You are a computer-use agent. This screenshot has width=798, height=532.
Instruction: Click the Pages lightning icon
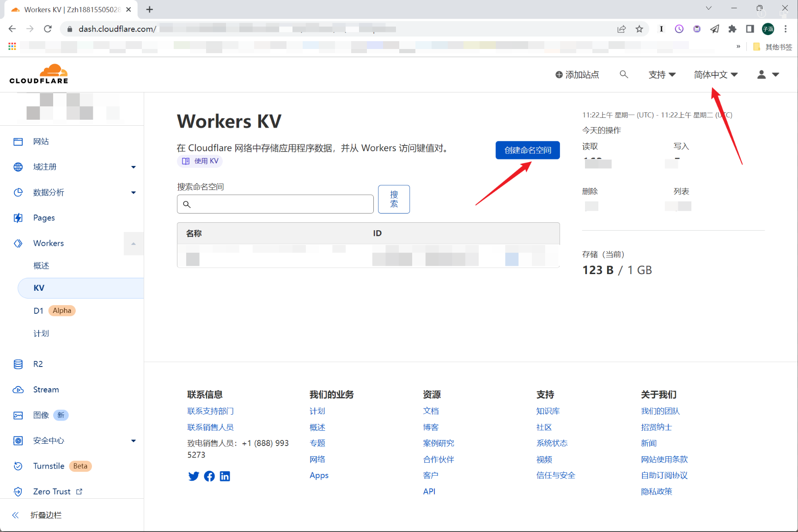click(x=18, y=218)
